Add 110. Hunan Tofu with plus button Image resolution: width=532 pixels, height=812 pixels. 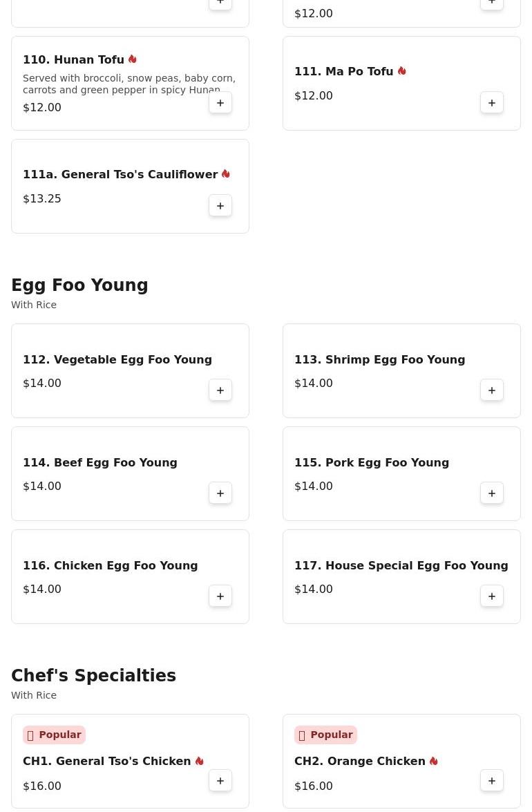(x=220, y=102)
